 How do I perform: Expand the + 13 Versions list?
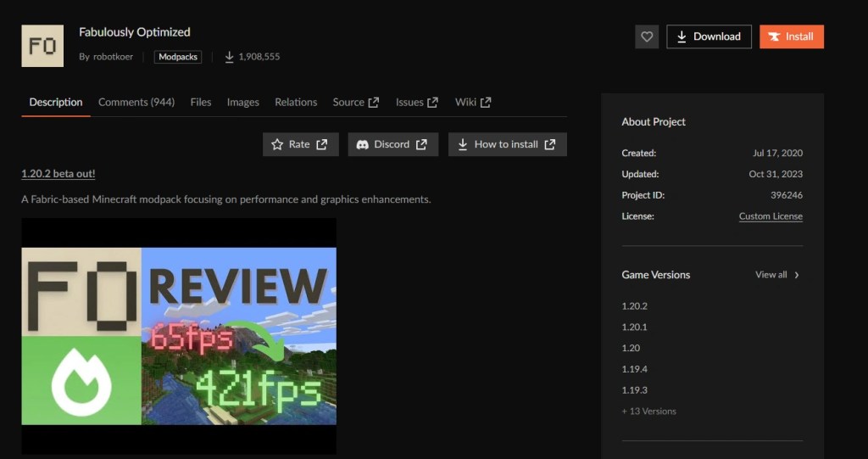(648, 411)
